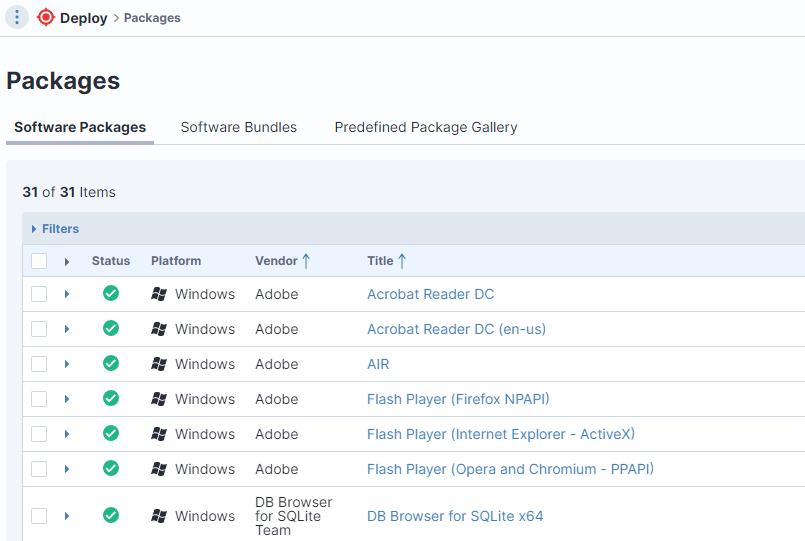Click the Windows platform icon for Acrobat Reader DC
Screen dimensions: 805x541
159,294
